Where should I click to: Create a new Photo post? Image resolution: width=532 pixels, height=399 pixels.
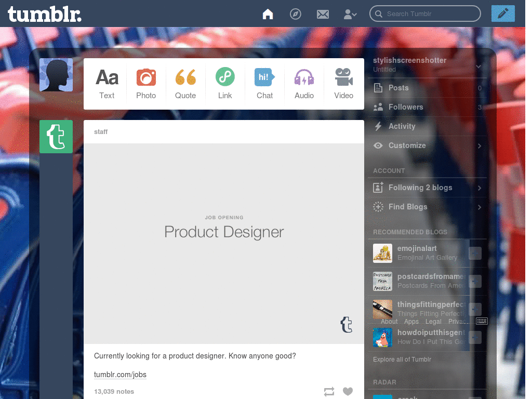(146, 84)
